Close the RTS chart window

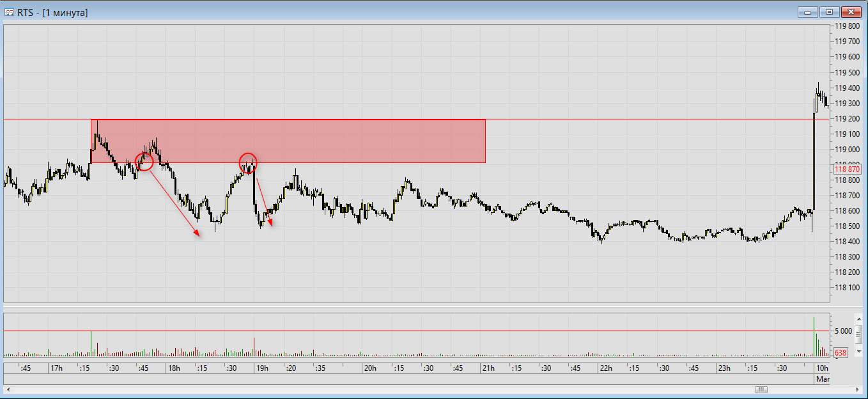(851, 12)
